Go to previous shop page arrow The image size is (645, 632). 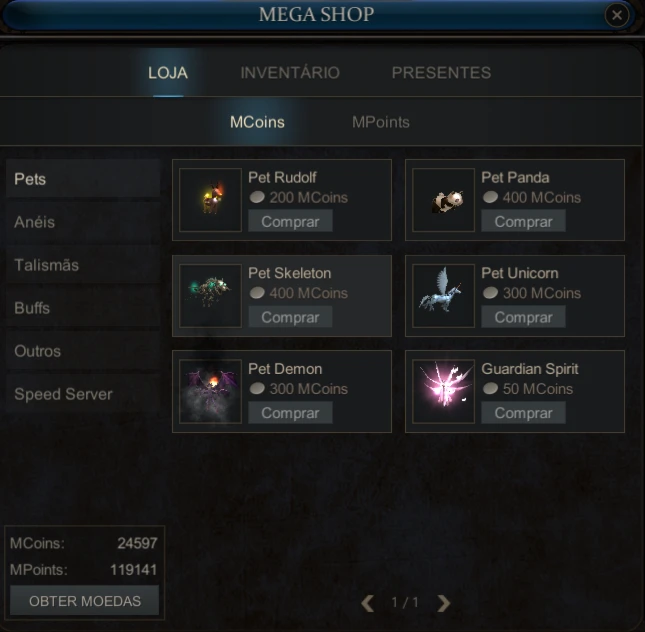(x=368, y=603)
